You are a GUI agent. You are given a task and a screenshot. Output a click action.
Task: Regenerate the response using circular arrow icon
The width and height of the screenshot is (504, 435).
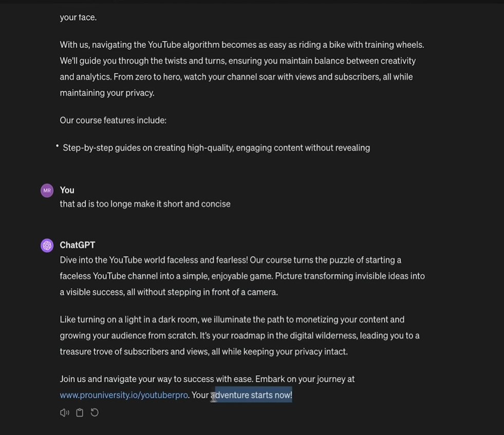click(x=95, y=412)
